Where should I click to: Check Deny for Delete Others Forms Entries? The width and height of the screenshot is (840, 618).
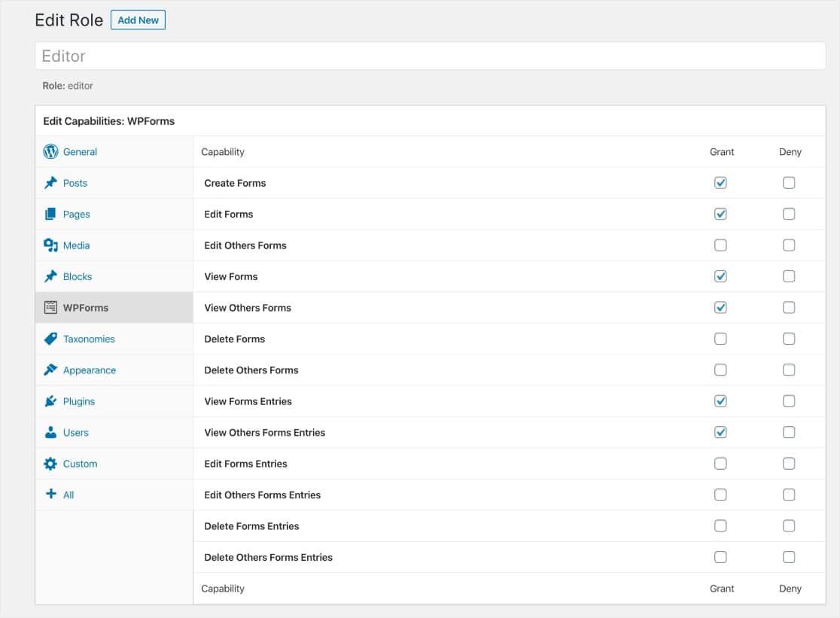[x=789, y=557]
